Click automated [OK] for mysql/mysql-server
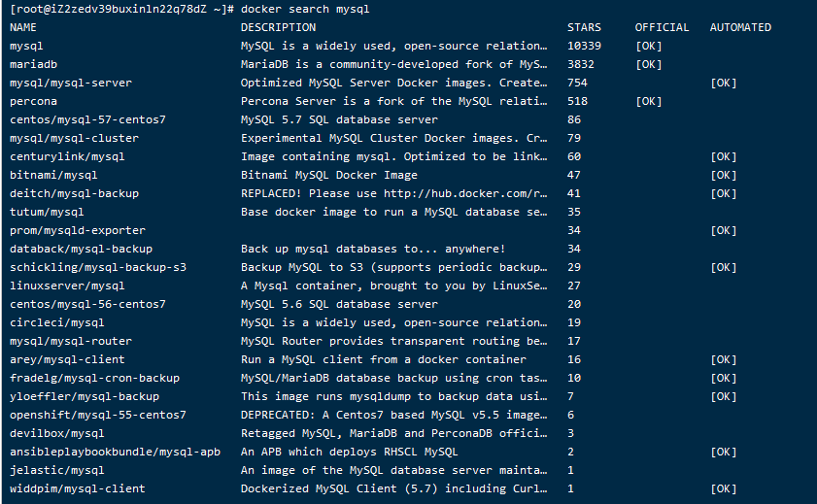The width and height of the screenshot is (817, 504). [x=724, y=83]
